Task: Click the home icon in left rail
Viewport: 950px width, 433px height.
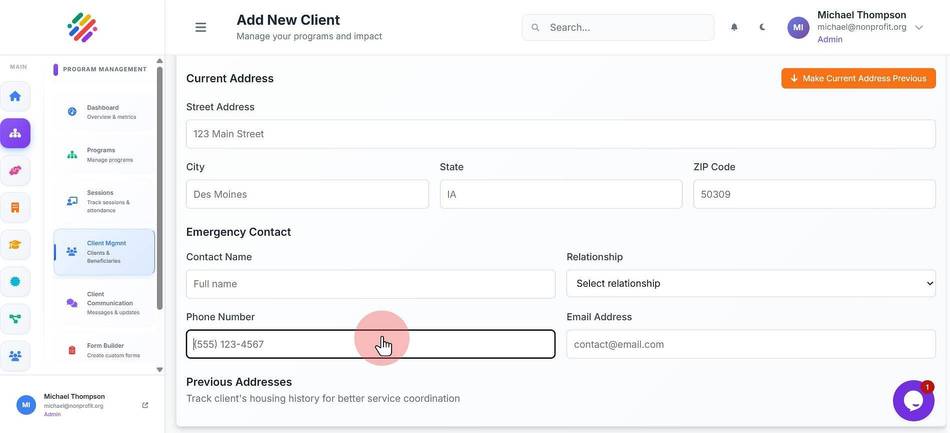Action: click(x=15, y=96)
